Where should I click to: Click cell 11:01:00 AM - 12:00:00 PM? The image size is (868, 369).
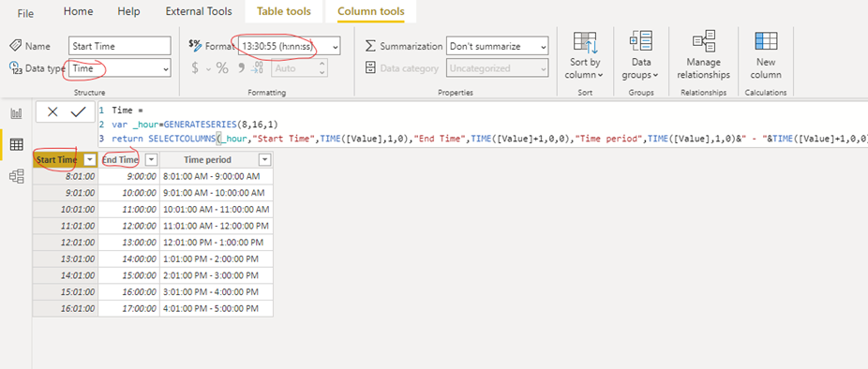coord(217,227)
